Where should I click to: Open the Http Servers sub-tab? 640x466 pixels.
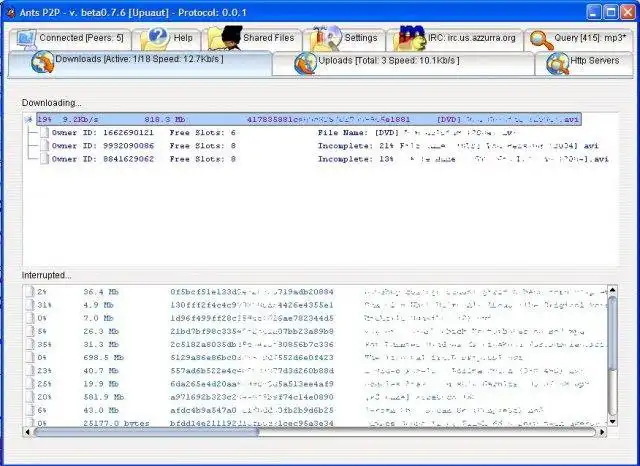tap(584, 64)
